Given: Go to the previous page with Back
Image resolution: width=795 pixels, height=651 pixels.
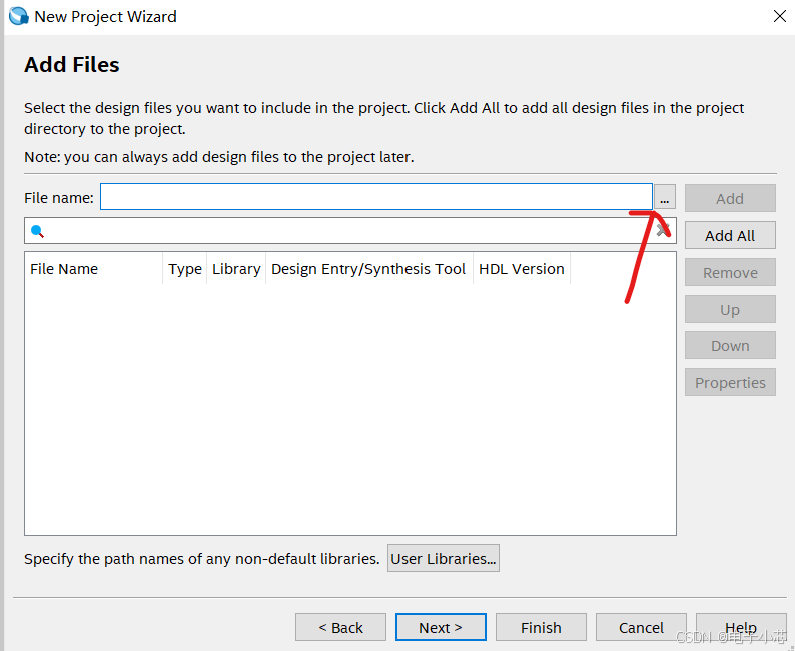Looking at the screenshot, I should pos(340,627).
